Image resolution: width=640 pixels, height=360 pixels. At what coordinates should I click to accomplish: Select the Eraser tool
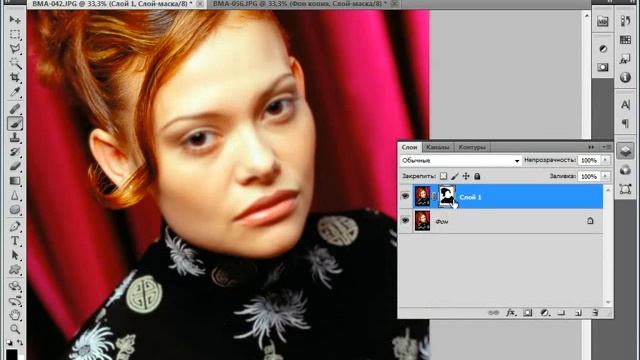(x=15, y=166)
